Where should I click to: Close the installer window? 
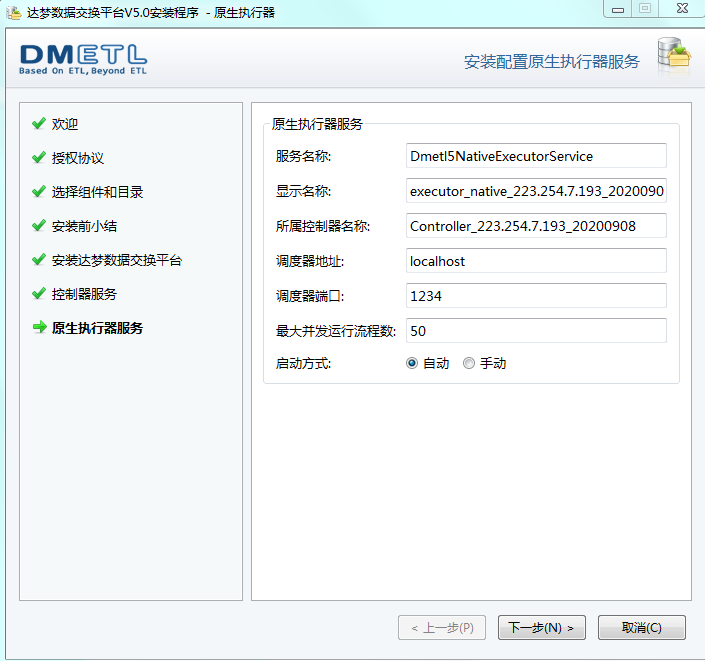point(682,9)
